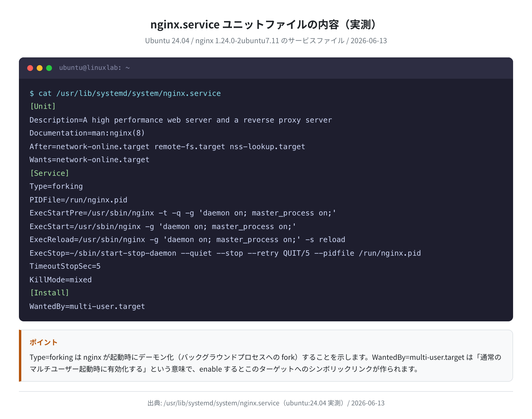Click the 'ExecStart=/usr/sbin/nginx -g' line
Screen dimensions: 532x419
click(163, 227)
